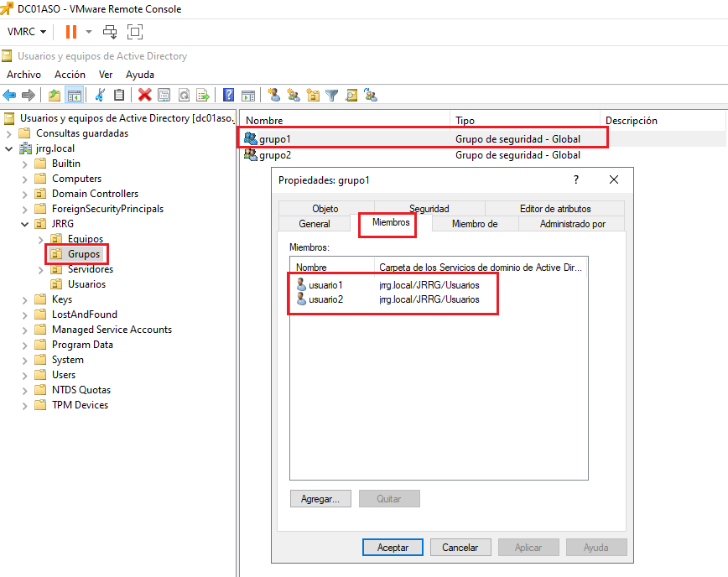Send Ctrl+Alt+Del via the VMRC toolbar icon
This screenshot has height=577, width=728.
[110, 31]
